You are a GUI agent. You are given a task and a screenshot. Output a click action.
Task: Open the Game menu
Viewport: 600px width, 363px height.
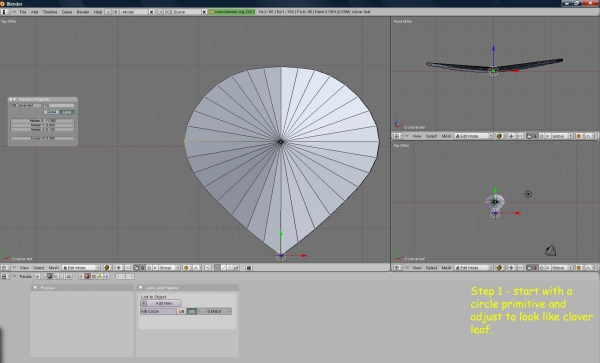coord(67,12)
